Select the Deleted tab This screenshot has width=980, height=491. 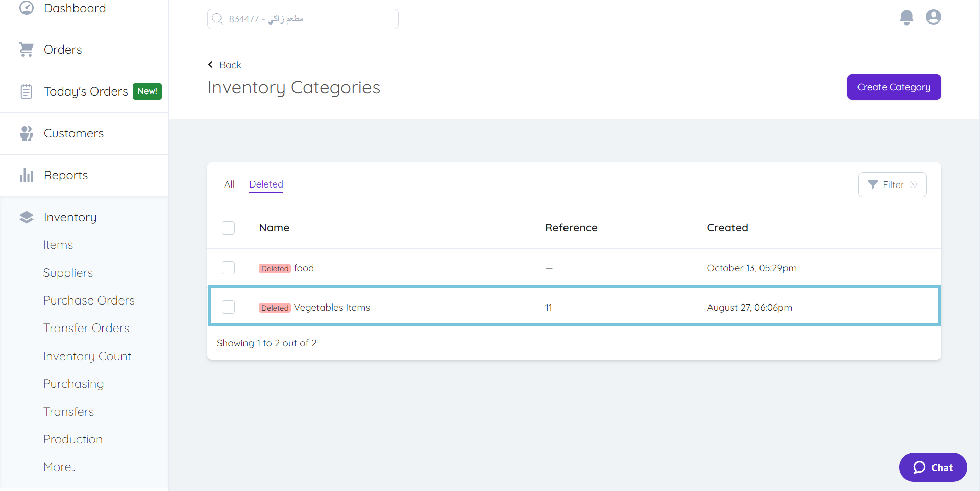tap(266, 184)
